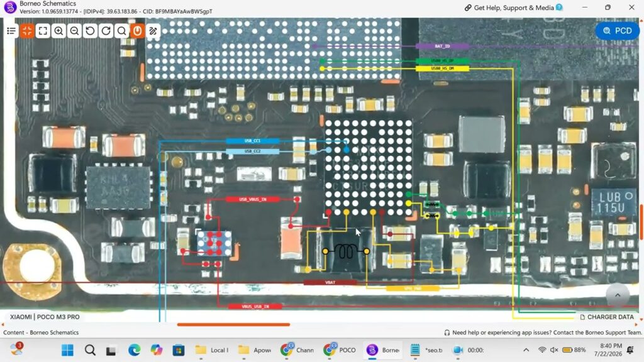Click the inductor coil symbol on the board
This screenshot has width=644, height=362.
[346, 251]
